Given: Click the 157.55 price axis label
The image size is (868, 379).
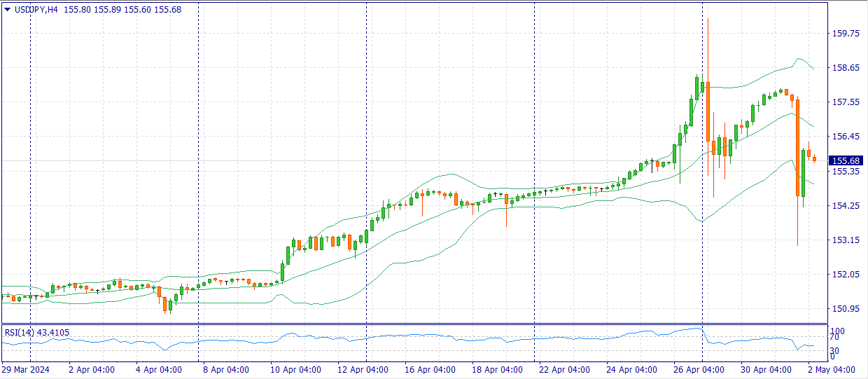Looking at the screenshot, I should [846, 102].
